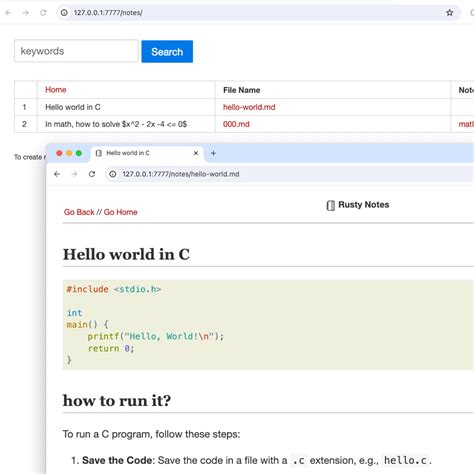Image resolution: width=474 pixels, height=474 pixels.
Task: Reload the hello-world.md page
Action: [92, 174]
